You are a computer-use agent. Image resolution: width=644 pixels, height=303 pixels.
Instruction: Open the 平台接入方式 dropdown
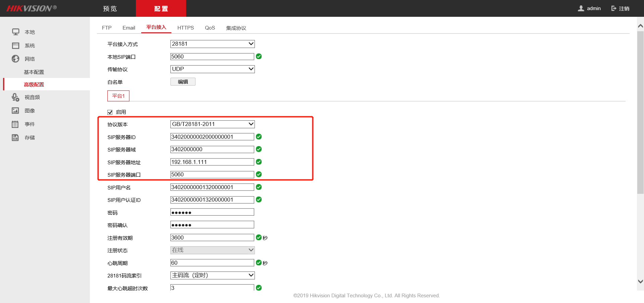coord(213,44)
